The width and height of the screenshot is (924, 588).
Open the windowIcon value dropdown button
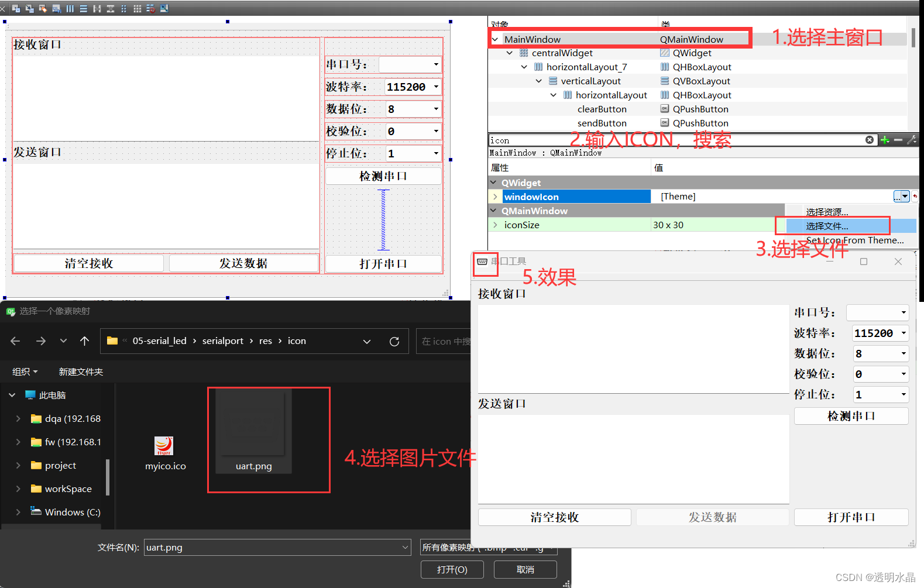[x=906, y=197]
